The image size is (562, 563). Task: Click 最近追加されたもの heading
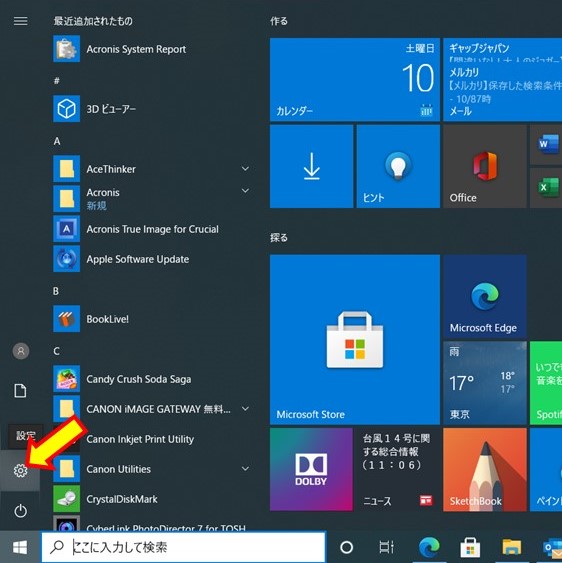(93, 21)
